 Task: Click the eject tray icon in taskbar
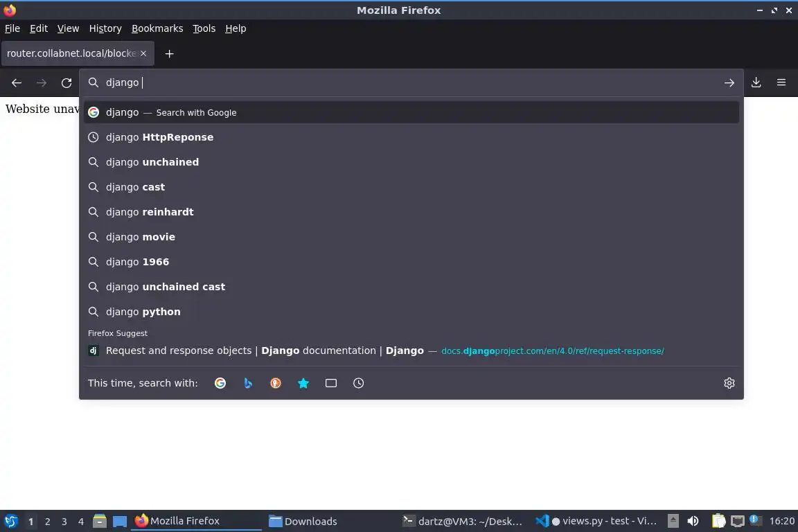pos(673,521)
